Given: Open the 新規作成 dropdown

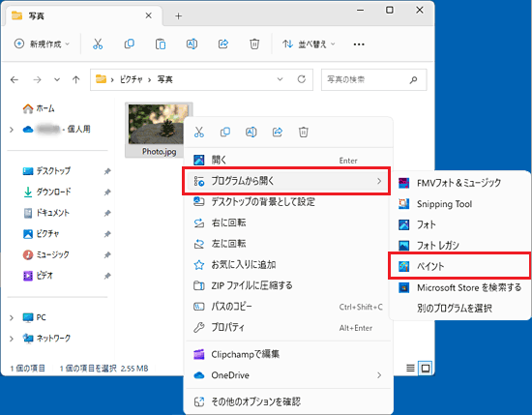Looking at the screenshot, I should click(x=42, y=44).
